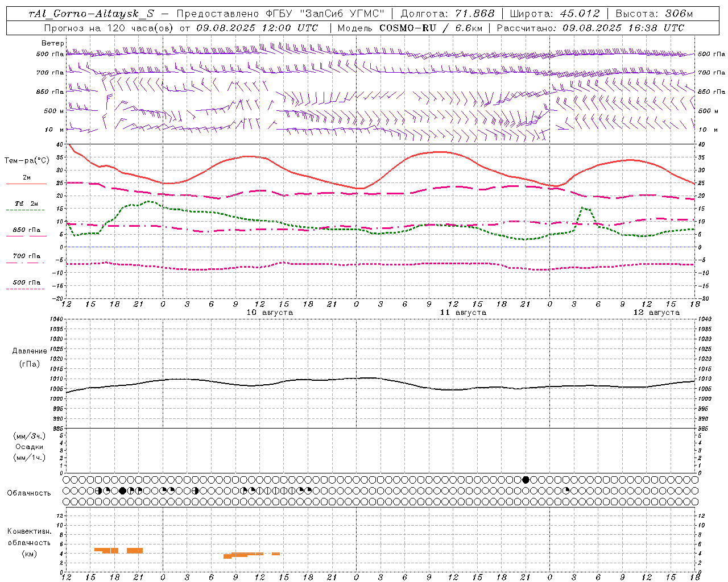
Task: Click the Осадки precipitation label
Action: (x=30, y=447)
